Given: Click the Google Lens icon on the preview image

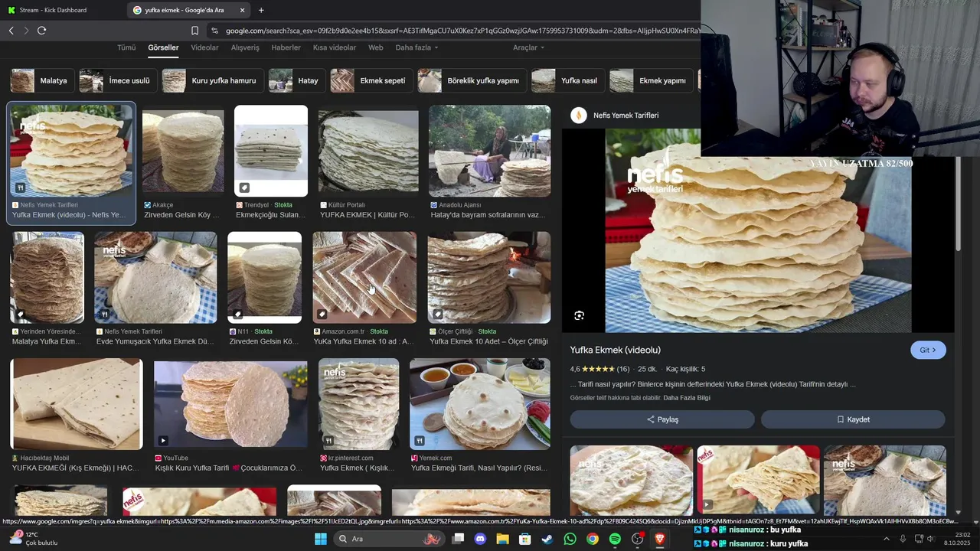Looking at the screenshot, I should (x=579, y=315).
